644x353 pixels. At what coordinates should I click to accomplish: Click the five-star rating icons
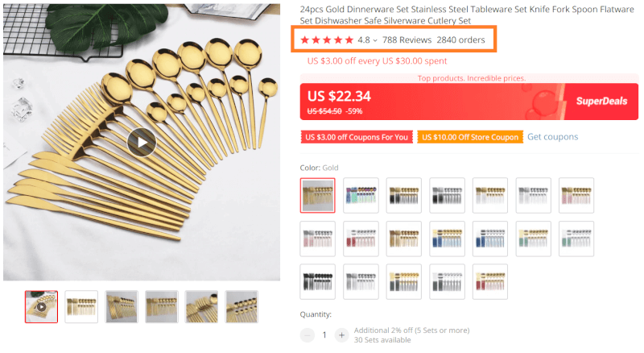327,40
